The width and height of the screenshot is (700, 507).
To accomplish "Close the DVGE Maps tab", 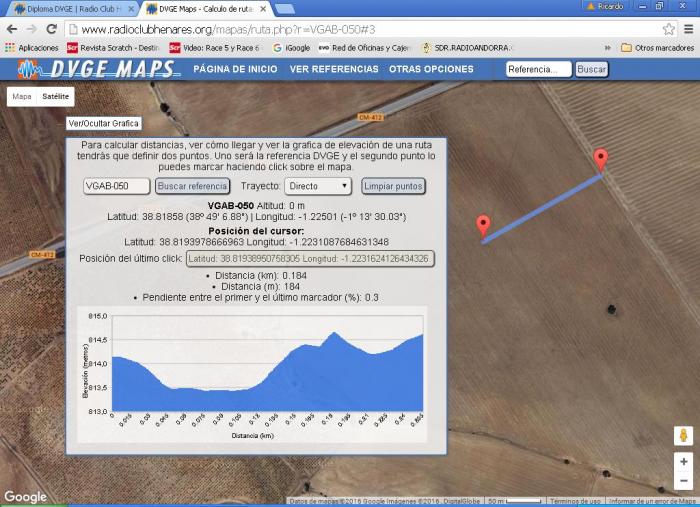I will click(x=263, y=8).
